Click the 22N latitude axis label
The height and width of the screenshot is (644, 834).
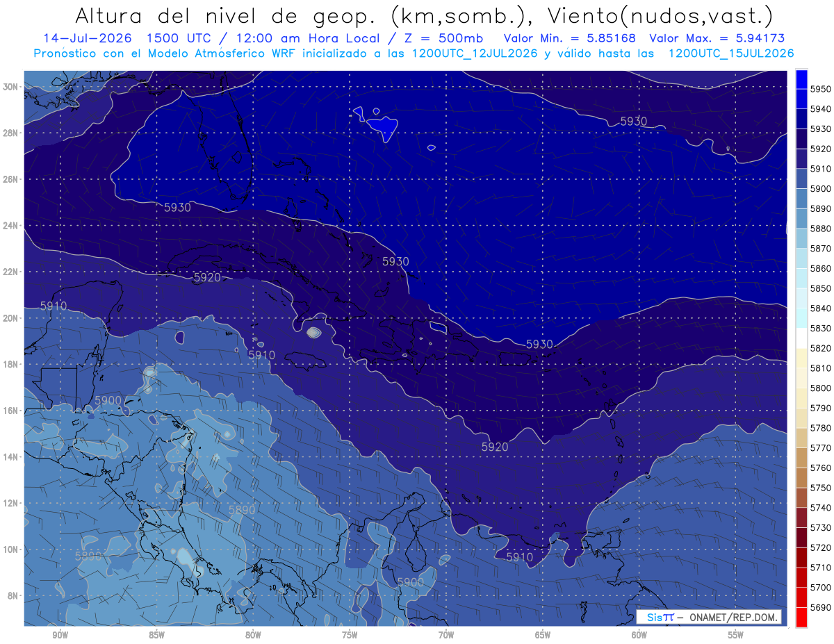(x=10, y=271)
